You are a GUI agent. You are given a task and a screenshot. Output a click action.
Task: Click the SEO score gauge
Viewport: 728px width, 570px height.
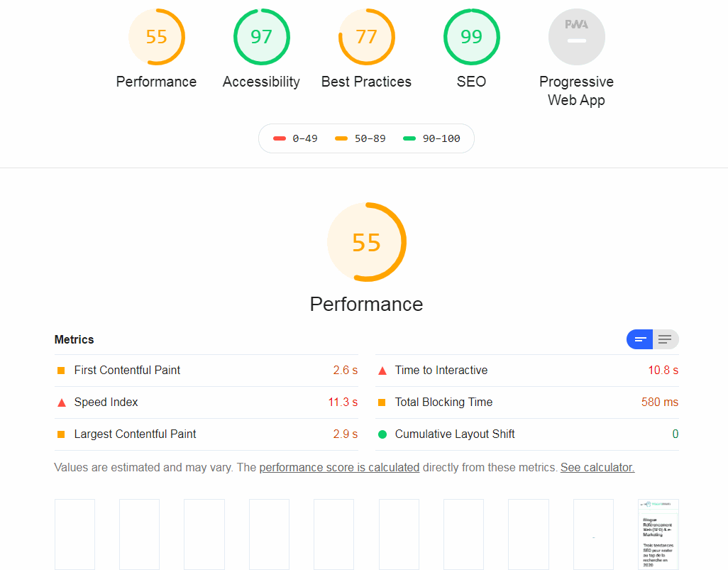[x=471, y=36]
